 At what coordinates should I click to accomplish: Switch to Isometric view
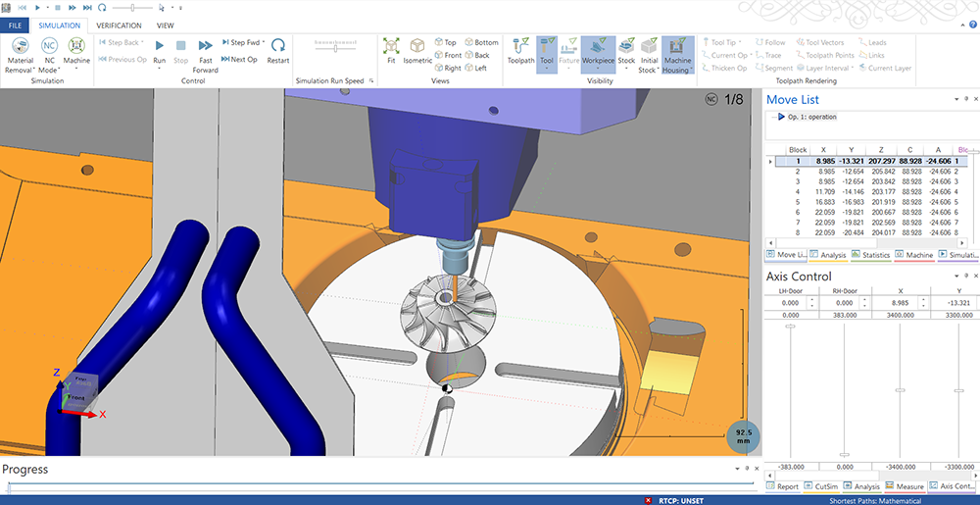point(417,51)
